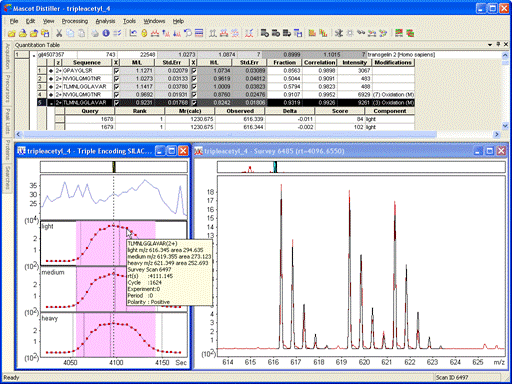Viewport: 512px width, 384px height.
Task: Click table scrollbar down arrow
Action: point(505,126)
